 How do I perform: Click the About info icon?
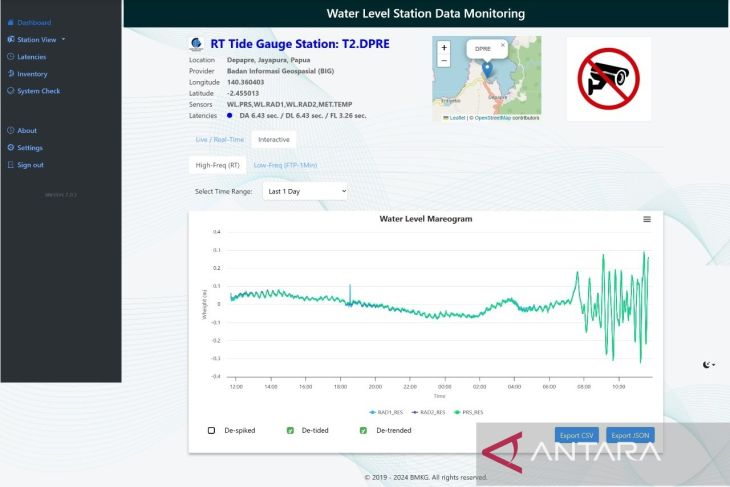(11, 130)
